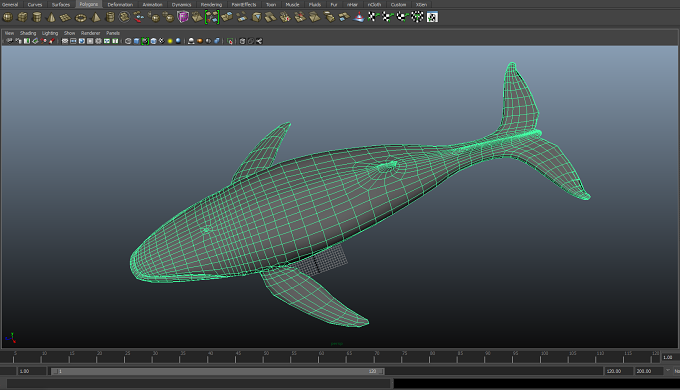Image resolution: width=680 pixels, height=390 pixels.
Task: Toggle use all lights yellow bulb icon
Action: (170, 41)
